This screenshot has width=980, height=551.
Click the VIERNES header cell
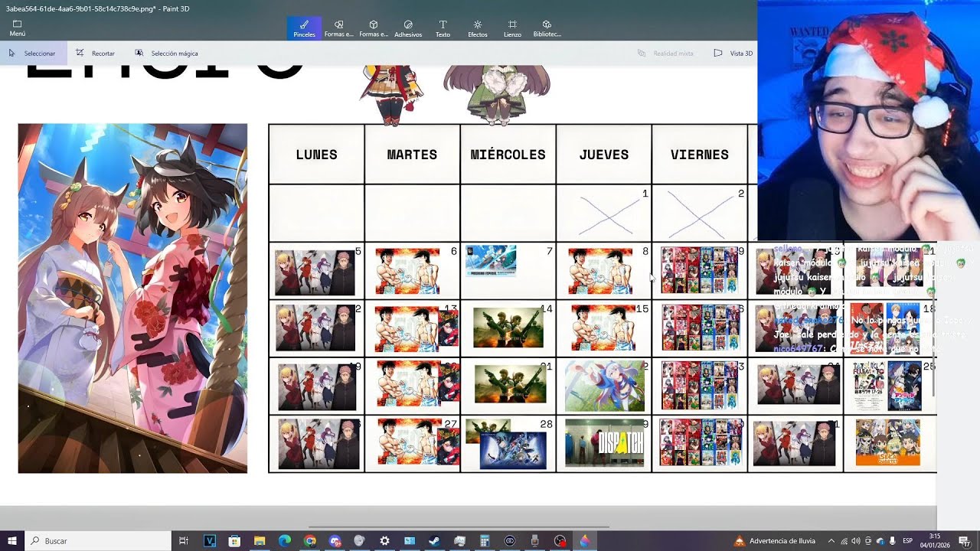699,155
